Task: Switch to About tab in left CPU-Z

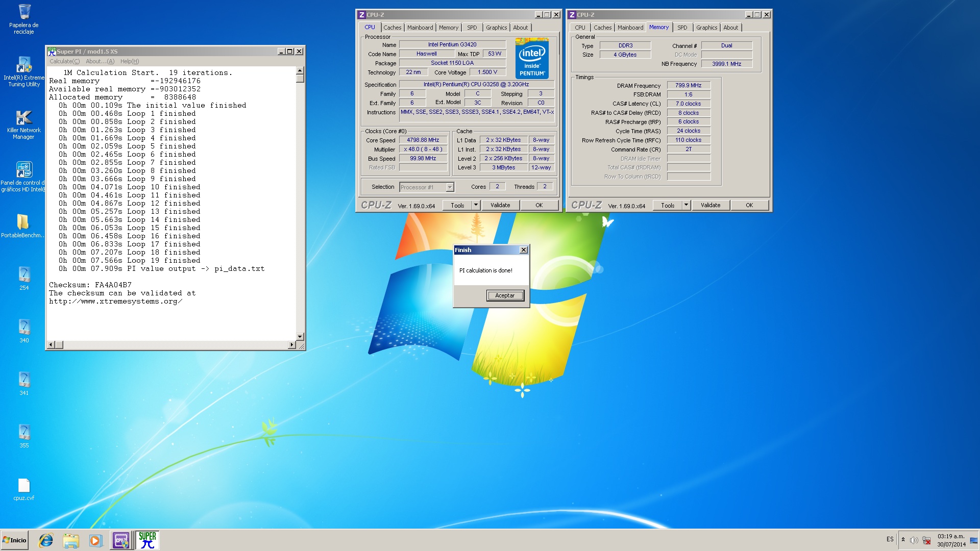Action: coord(521,28)
